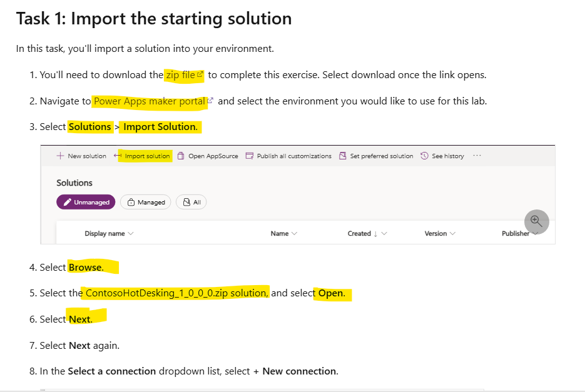Open the more options ellipsis in toolbar
Image resolution: width=585 pixels, height=392 pixels.
pos(477,156)
